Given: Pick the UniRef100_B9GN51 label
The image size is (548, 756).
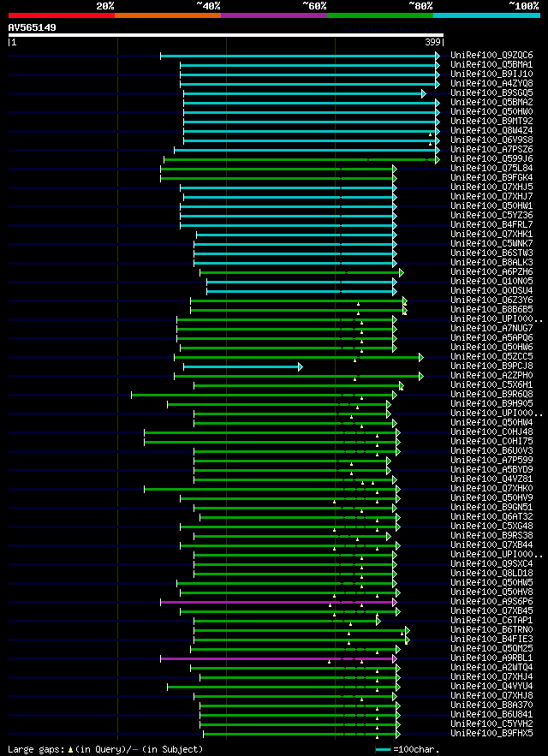Looking at the screenshot, I should tap(492, 508).
